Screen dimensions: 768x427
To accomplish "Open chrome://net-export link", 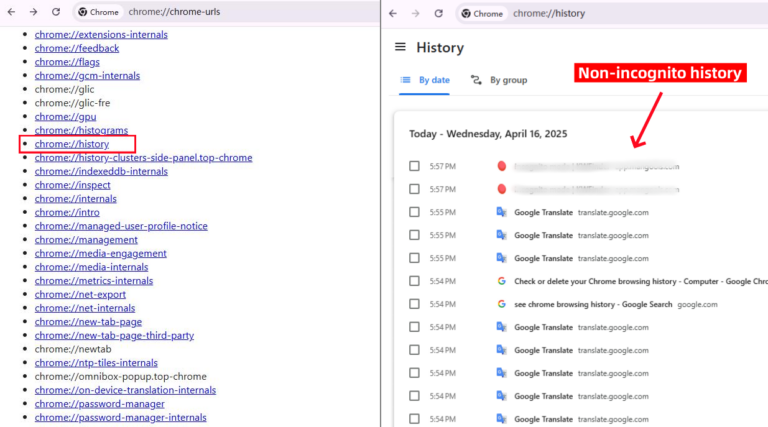I will 80,295.
